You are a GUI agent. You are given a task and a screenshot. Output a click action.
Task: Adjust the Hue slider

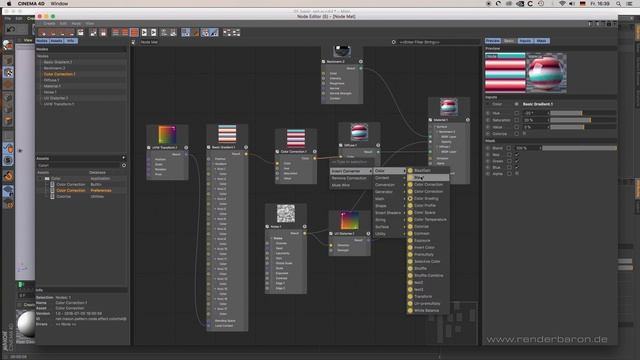coord(583,113)
